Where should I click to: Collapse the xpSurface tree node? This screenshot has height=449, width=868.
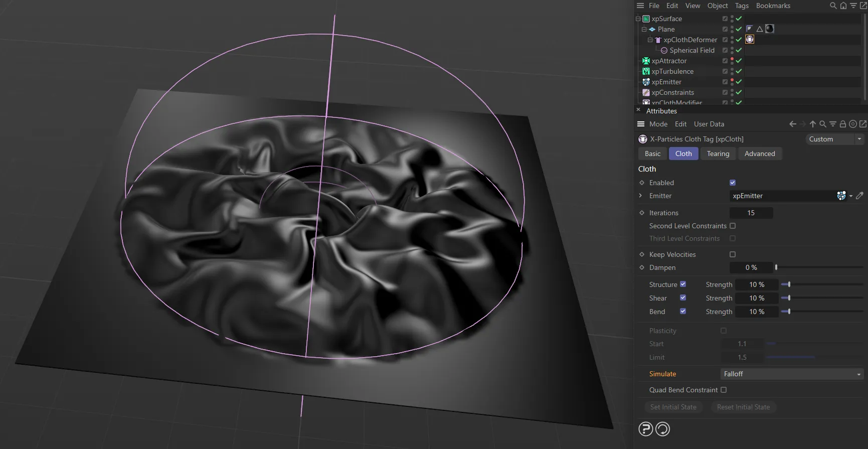(x=638, y=19)
